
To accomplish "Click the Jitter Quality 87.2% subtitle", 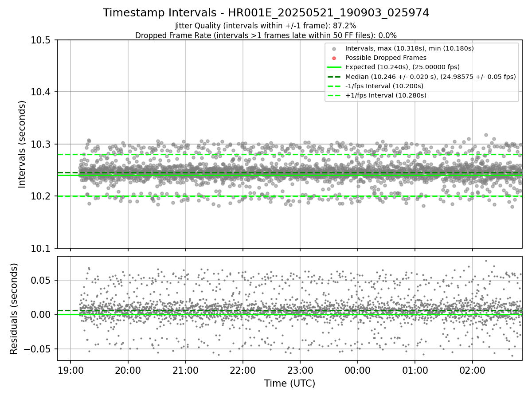I will pos(266,26).
